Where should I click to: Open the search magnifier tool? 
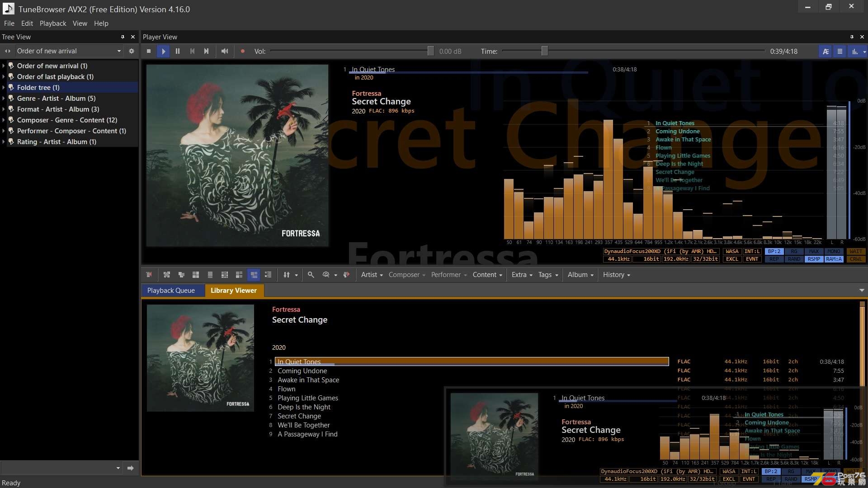coord(311,275)
